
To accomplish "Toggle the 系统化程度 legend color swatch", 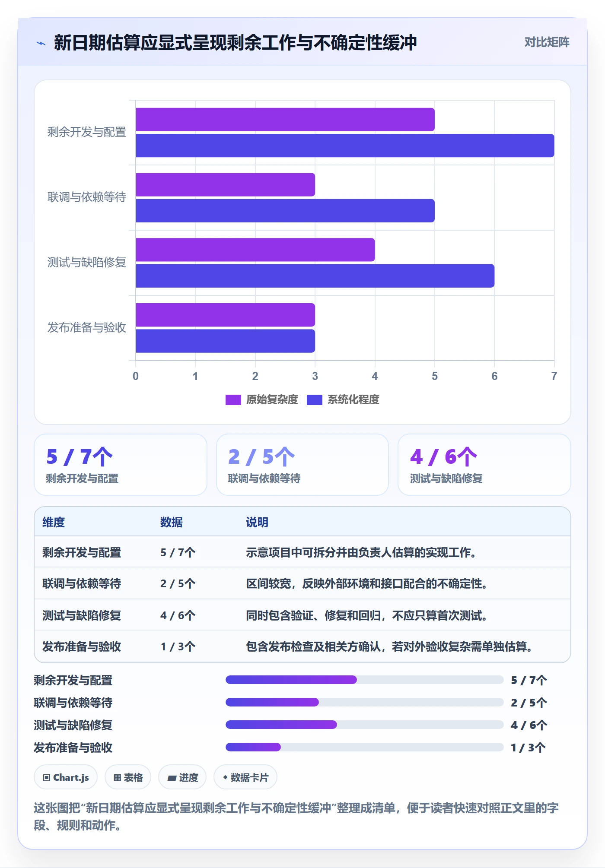I will [315, 400].
